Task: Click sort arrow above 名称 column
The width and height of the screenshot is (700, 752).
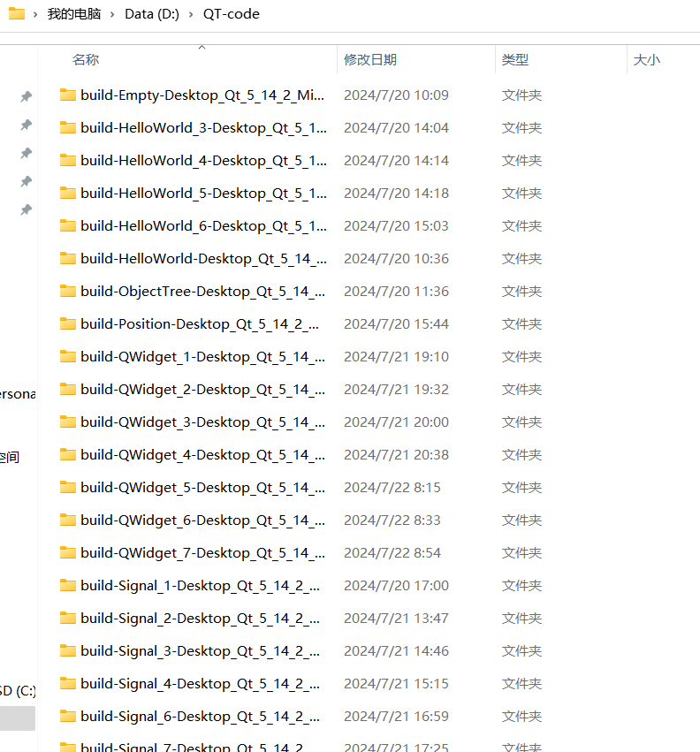Action: coord(202,47)
